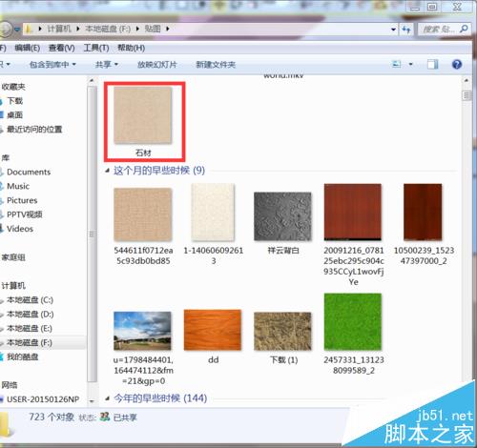
Task: Click the sidebar scroll up arrow
Action: click(92, 81)
